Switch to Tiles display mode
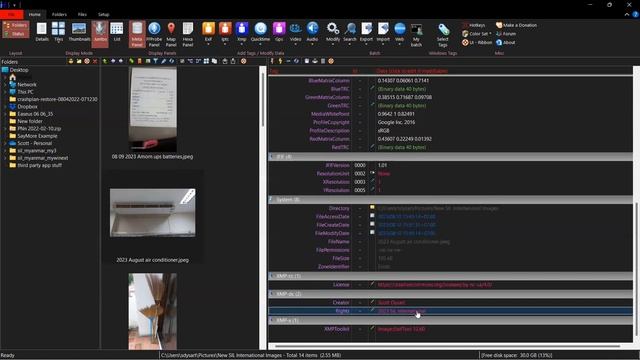Viewport: 640px width, 360px height. [58, 32]
